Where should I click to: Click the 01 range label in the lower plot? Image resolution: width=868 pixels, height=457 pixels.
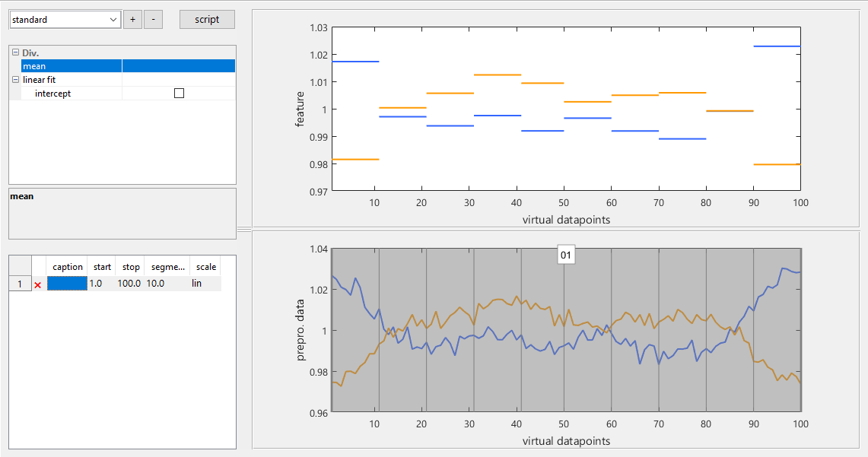[x=565, y=255]
